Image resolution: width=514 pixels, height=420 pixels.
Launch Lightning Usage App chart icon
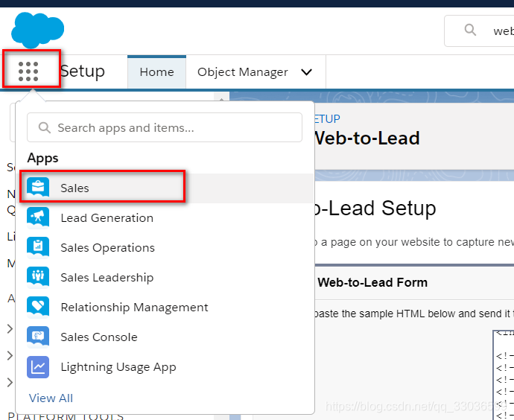pyautogui.click(x=38, y=367)
